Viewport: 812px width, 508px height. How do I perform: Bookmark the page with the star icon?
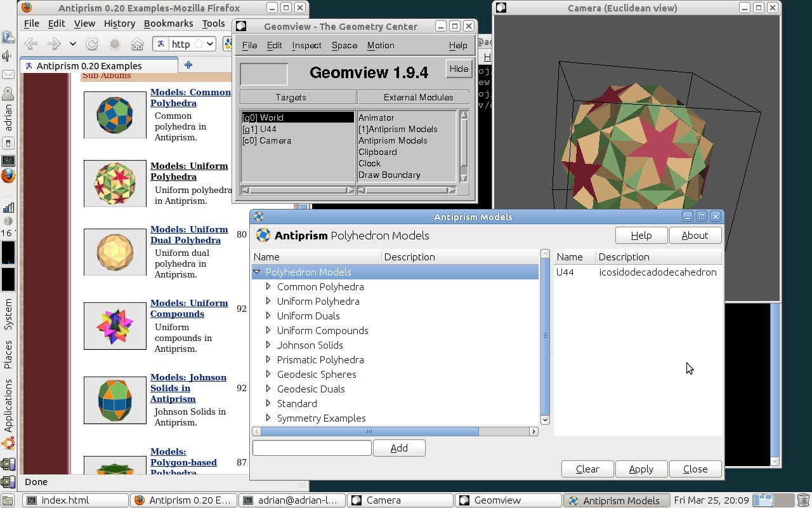(199, 44)
